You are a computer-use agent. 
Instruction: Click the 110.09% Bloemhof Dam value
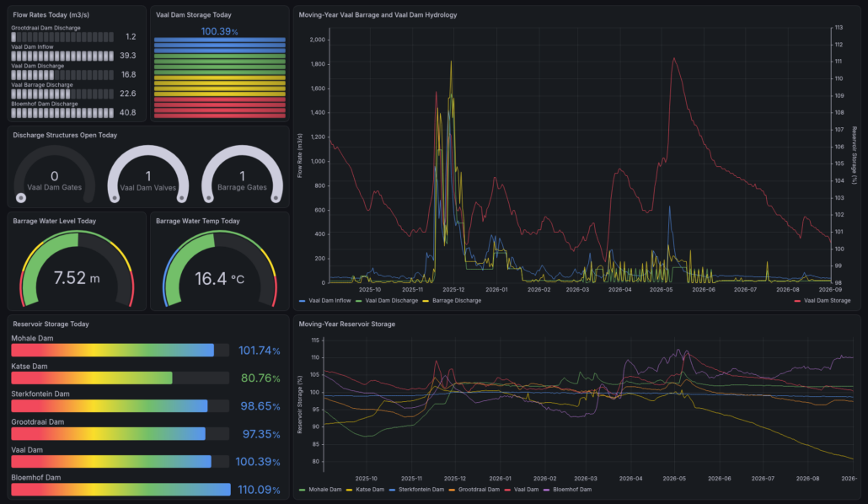pos(259,490)
